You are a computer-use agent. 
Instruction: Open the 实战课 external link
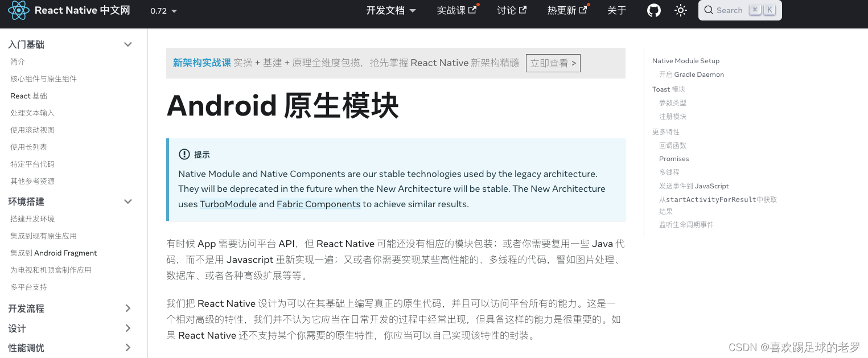[x=456, y=11]
